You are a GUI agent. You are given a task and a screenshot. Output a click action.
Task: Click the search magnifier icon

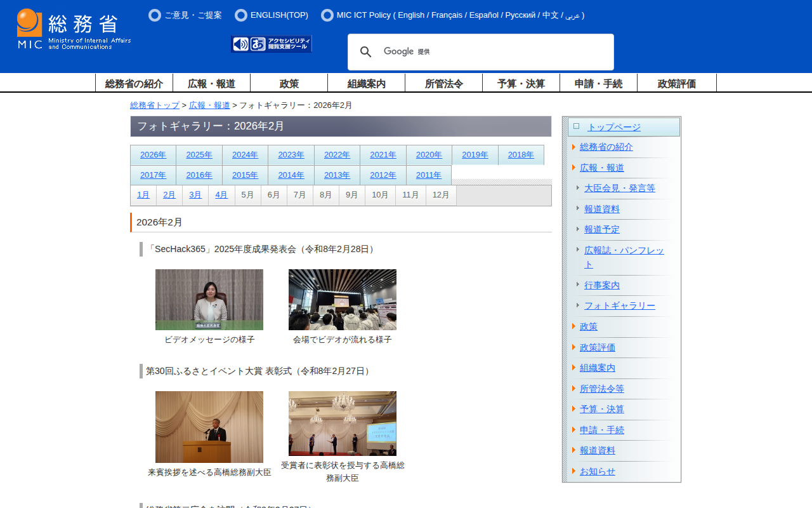point(366,52)
